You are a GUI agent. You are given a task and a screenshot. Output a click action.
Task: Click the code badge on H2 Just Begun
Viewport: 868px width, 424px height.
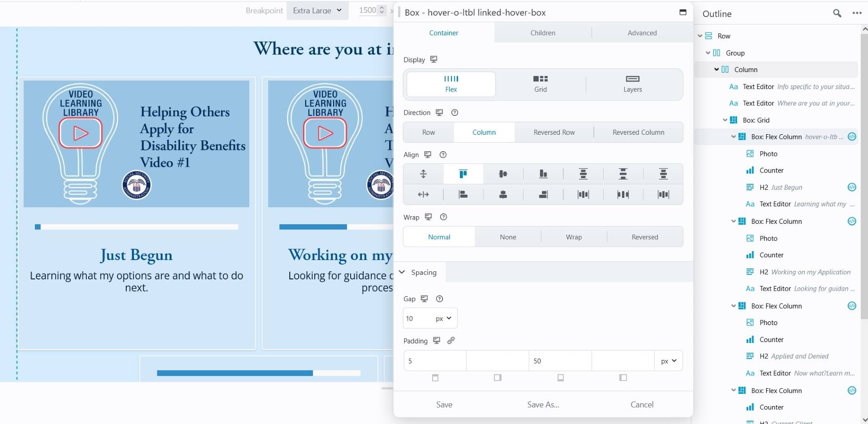pos(852,187)
